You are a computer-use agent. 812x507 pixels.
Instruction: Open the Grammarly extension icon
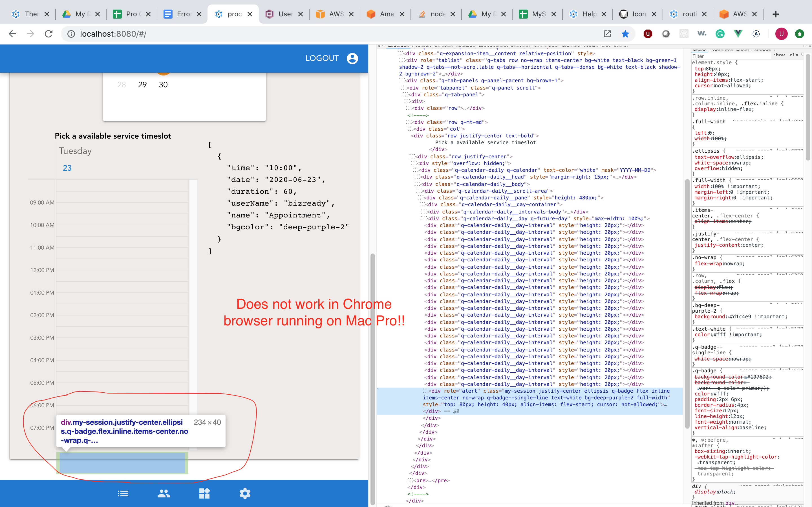click(x=720, y=34)
